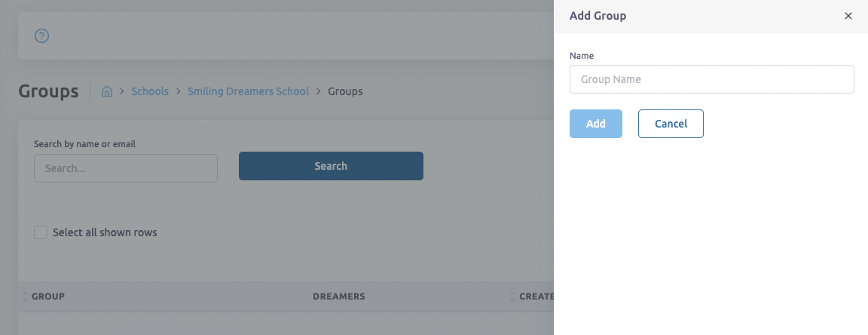Click the Add button in panel
This screenshot has height=335, width=868.
pos(595,124)
